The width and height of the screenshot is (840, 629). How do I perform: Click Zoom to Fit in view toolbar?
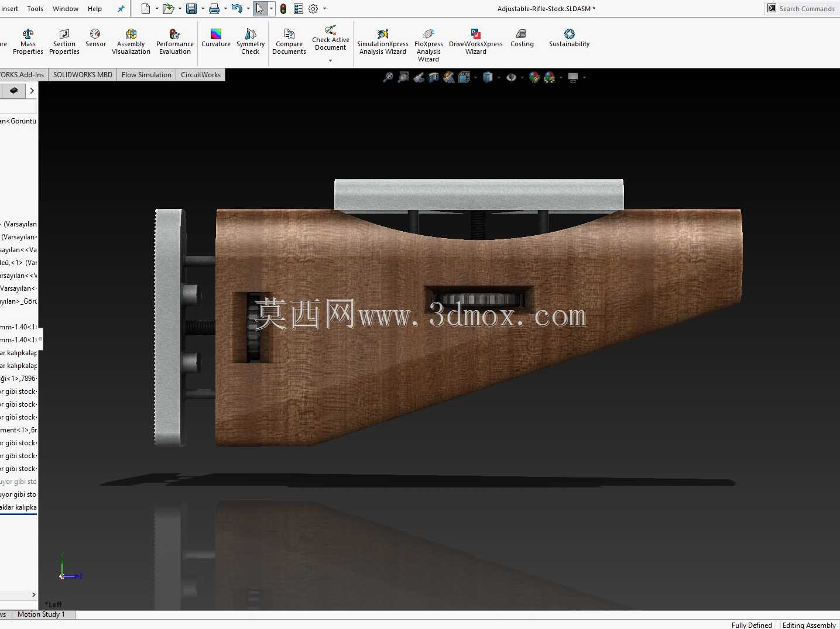click(388, 77)
